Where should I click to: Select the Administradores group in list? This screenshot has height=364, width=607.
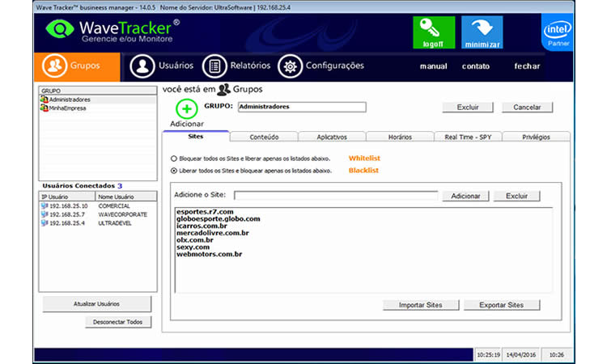70,99
